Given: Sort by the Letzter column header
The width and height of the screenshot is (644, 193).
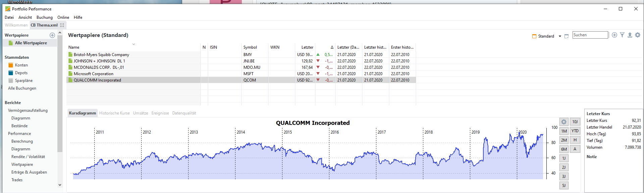Looking at the screenshot, I should click(x=305, y=47).
